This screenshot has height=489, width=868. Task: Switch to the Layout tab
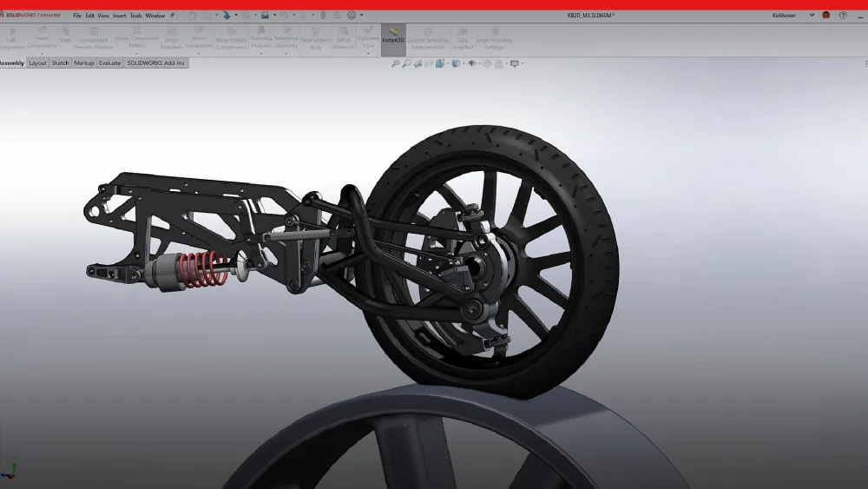point(37,63)
